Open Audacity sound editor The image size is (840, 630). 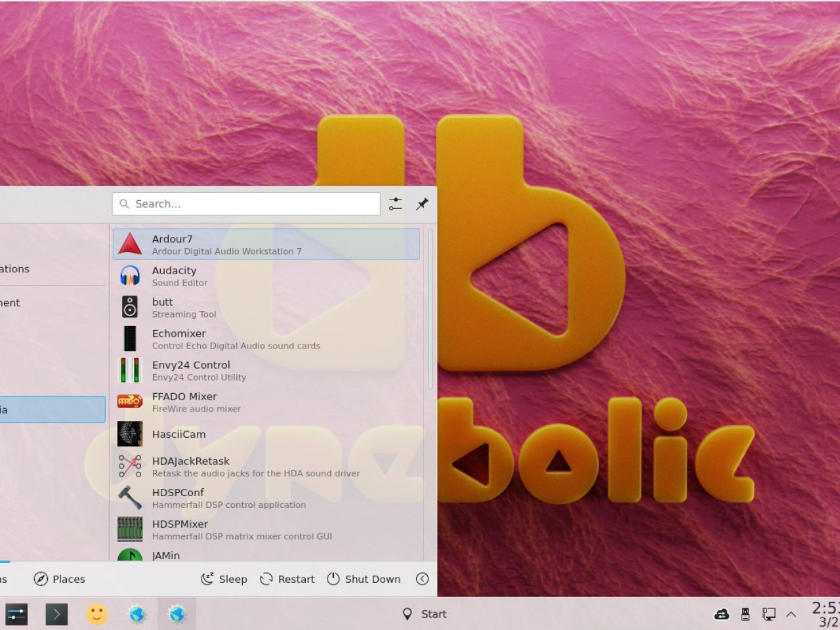[x=266, y=276]
